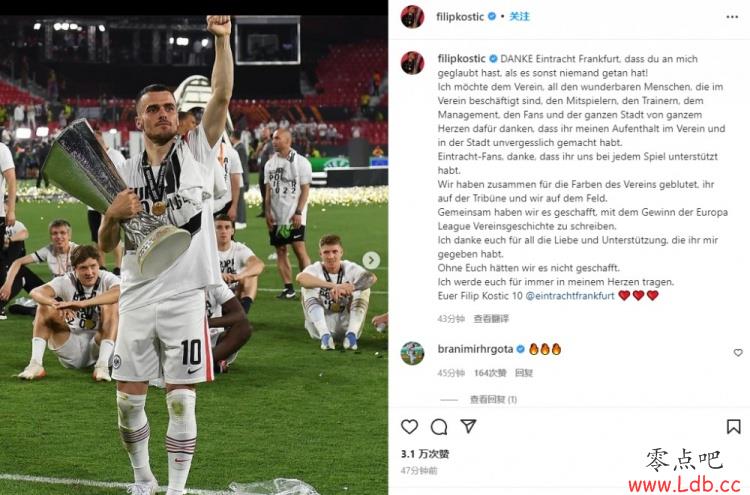Share the post with the paper plane icon
This screenshot has width=750, height=495.
[468, 426]
